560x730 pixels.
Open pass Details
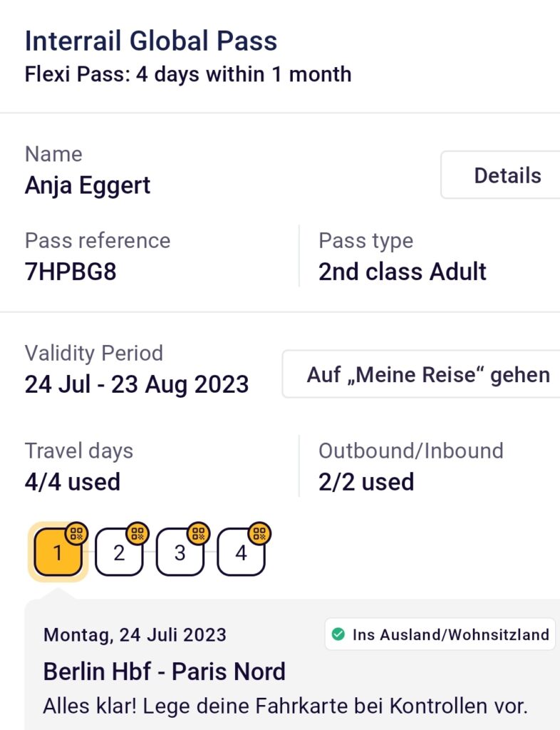507,175
